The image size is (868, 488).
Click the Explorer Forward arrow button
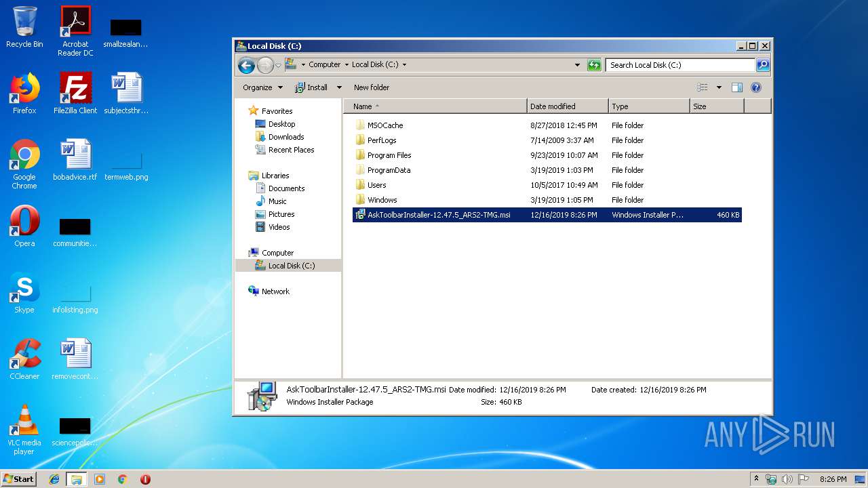[265, 65]
